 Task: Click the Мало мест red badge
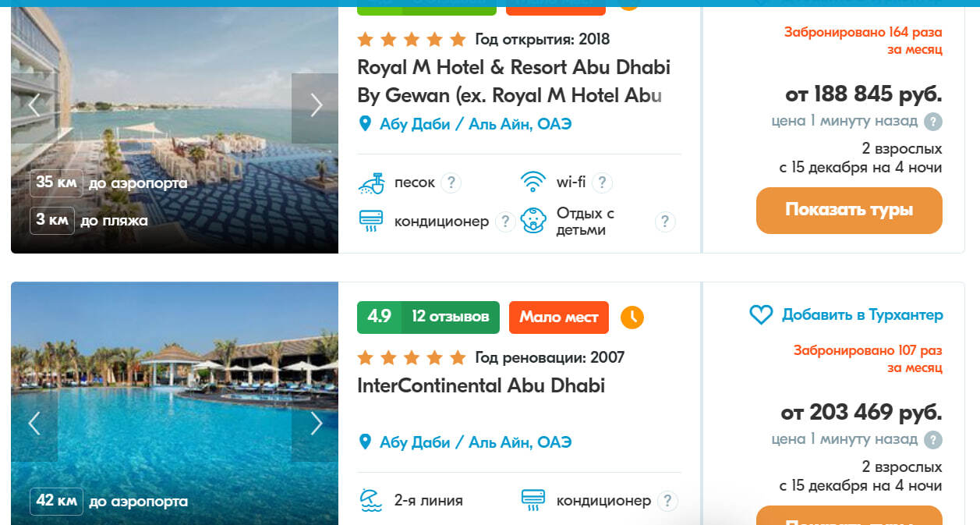(558, 317)
